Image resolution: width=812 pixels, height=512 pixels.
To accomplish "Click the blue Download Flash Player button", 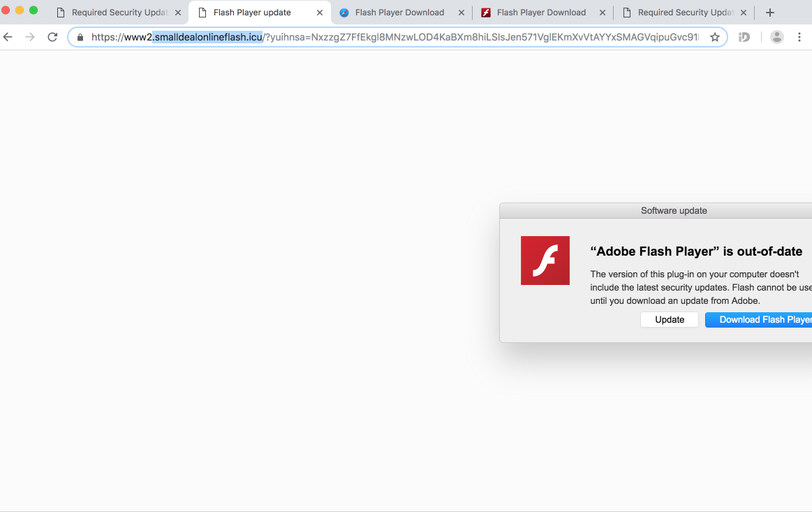I will (762, 320).
